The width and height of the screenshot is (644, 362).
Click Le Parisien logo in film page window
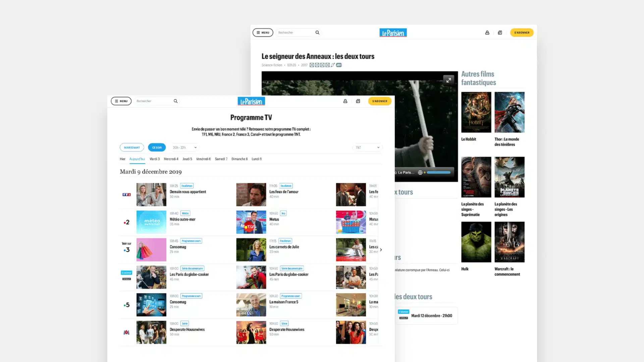coord(393,33)
